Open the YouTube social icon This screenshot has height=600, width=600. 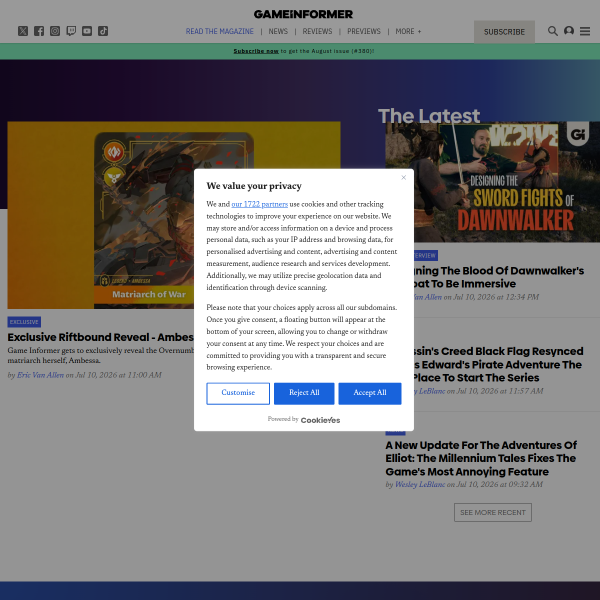click(87, 31)
